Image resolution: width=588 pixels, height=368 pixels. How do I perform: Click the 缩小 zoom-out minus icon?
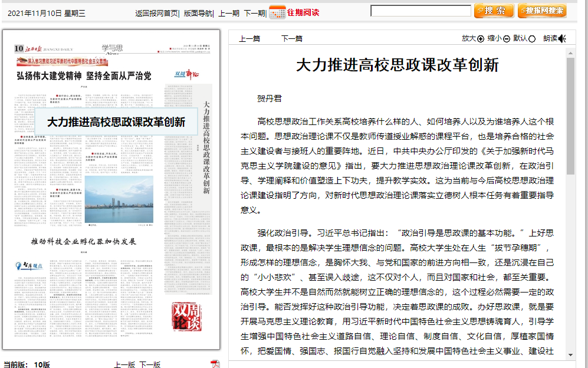point(507,39)
